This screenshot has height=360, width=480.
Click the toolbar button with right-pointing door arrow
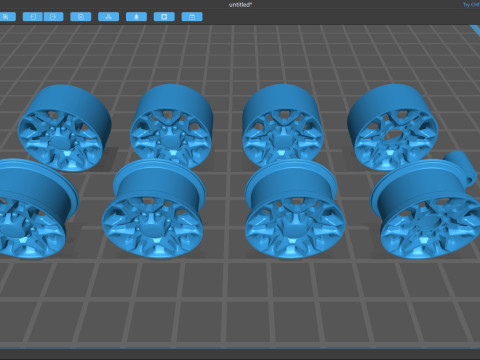pos(53,17)
